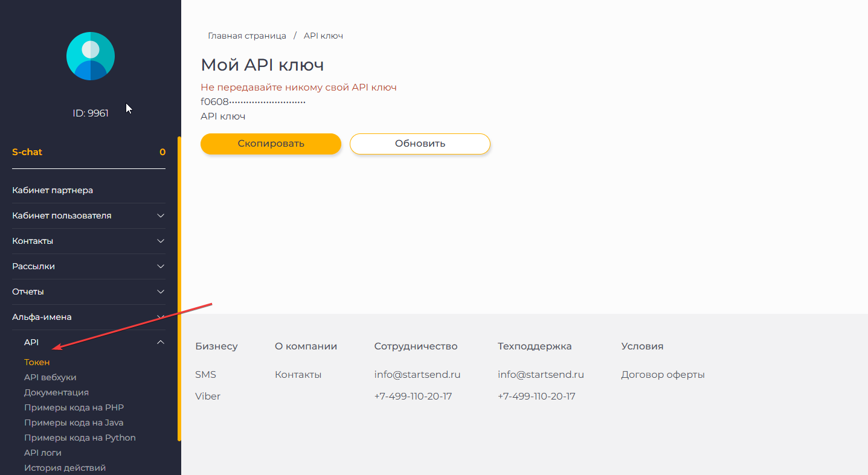
Task: Expand the Кабинет пользователя menu chevron
Action: click(161, 215)
